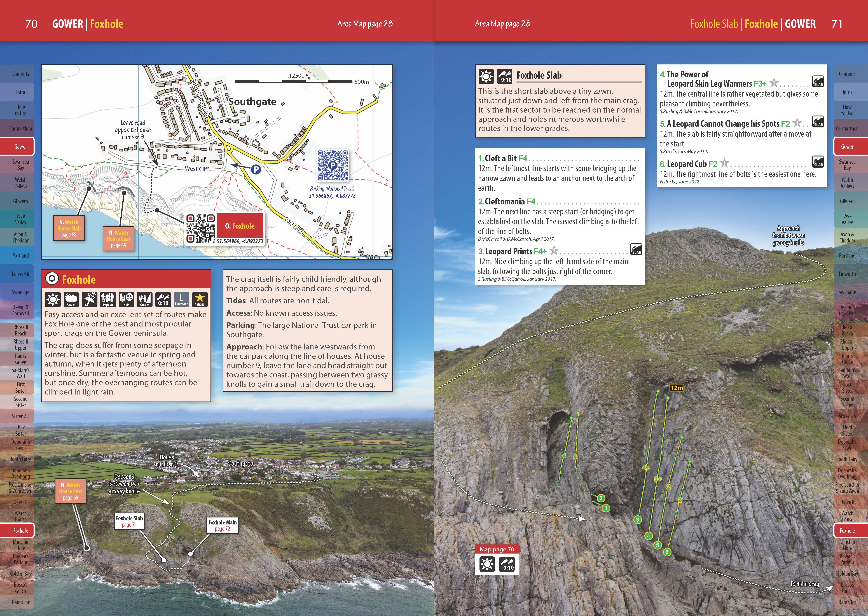Screen dimensions: 868x616
Task: Click the 0:10 footprints icon in the Foxhole Slab header
Action: tap(505, 76)
